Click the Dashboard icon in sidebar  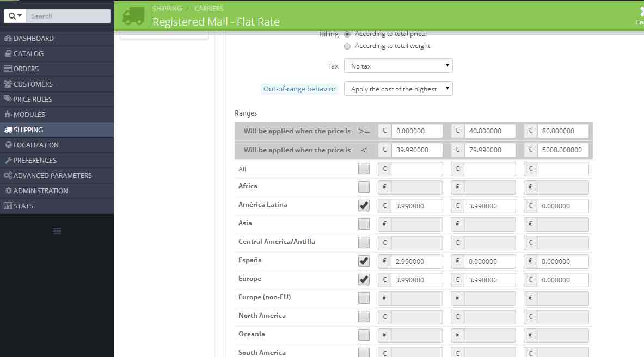click(x=8, y=38)
